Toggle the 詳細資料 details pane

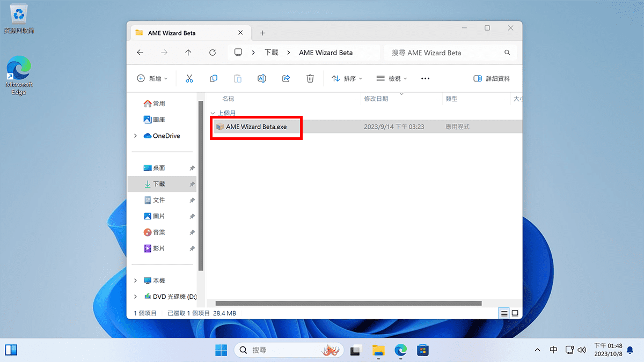(492, 78)
